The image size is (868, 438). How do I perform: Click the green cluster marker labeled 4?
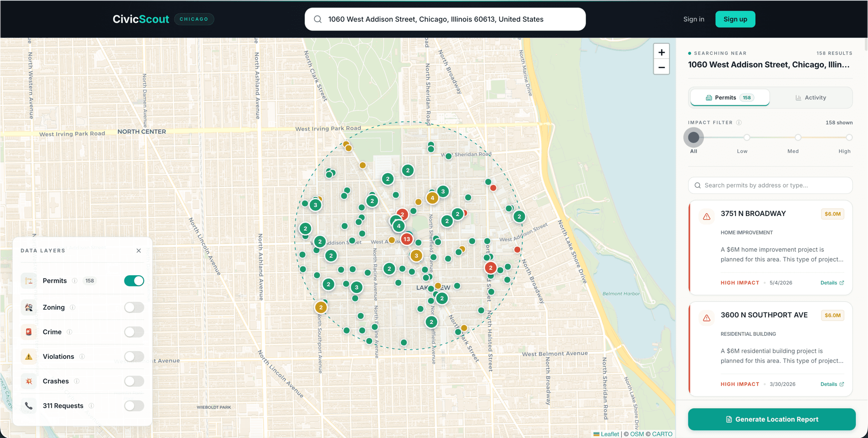point(399,226)
